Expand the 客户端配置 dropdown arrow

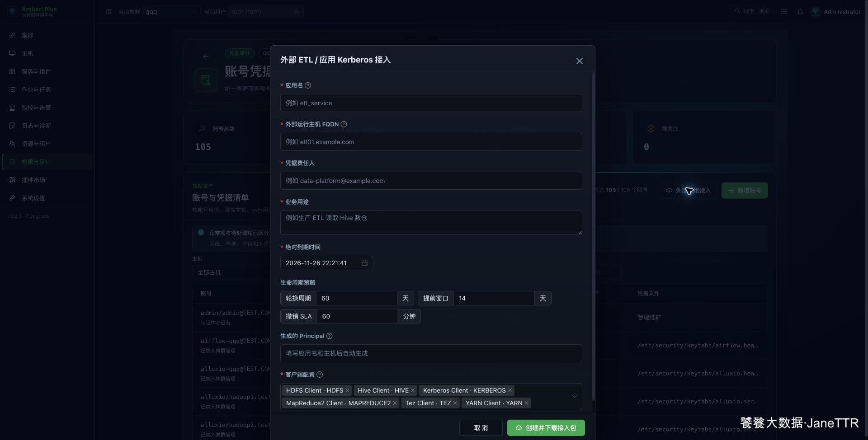pos(574,397)
